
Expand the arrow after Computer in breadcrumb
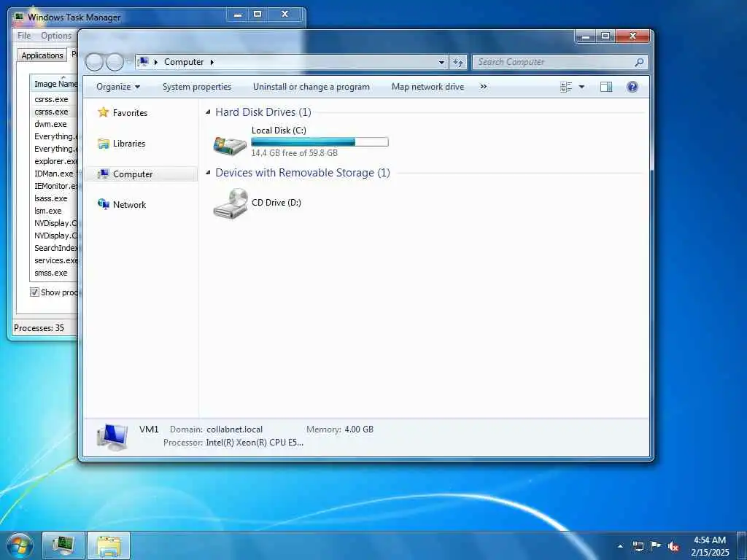[212, 62]
